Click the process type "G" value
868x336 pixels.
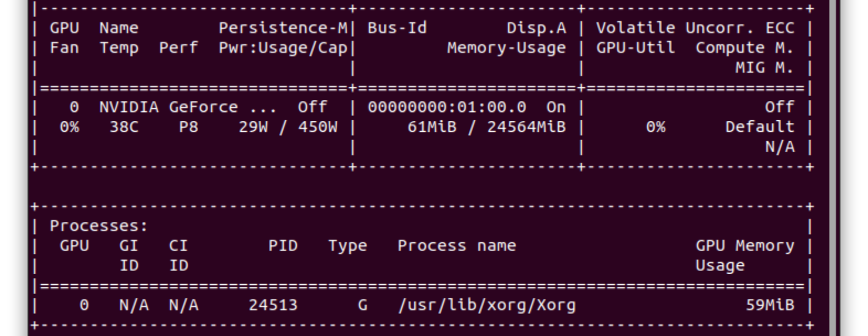362,305
